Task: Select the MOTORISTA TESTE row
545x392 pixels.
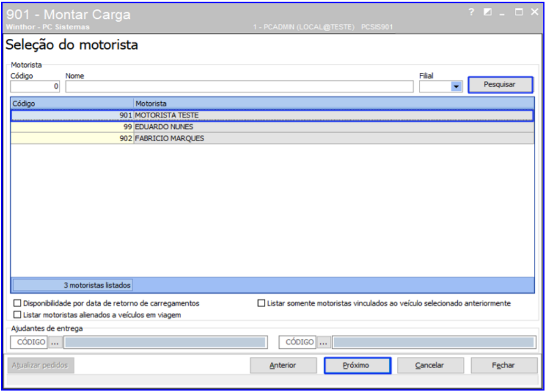Action: click(272, 115)
